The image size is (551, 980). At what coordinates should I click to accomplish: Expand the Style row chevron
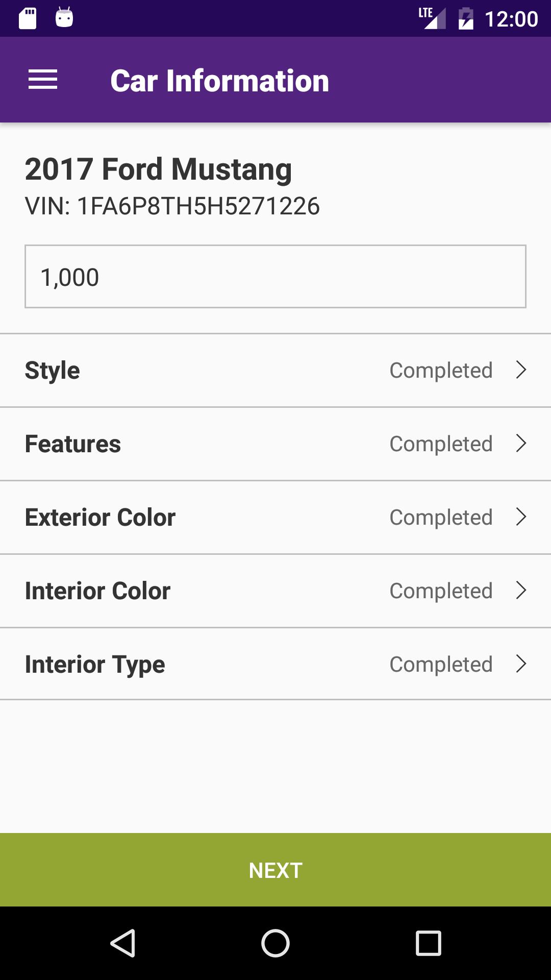click(521, 370)
